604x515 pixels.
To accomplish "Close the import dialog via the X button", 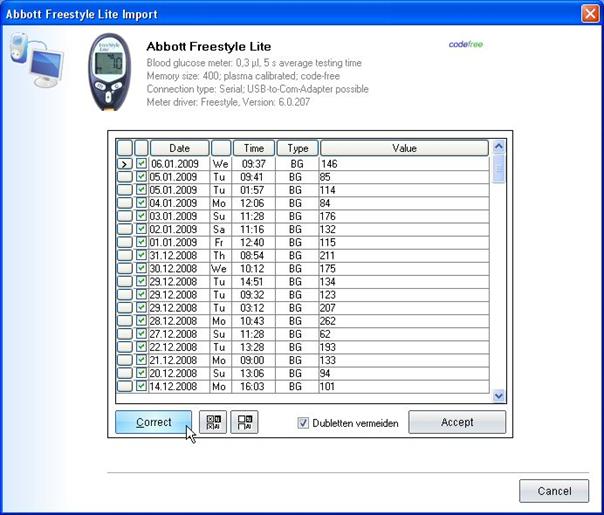I will [588, 13].
